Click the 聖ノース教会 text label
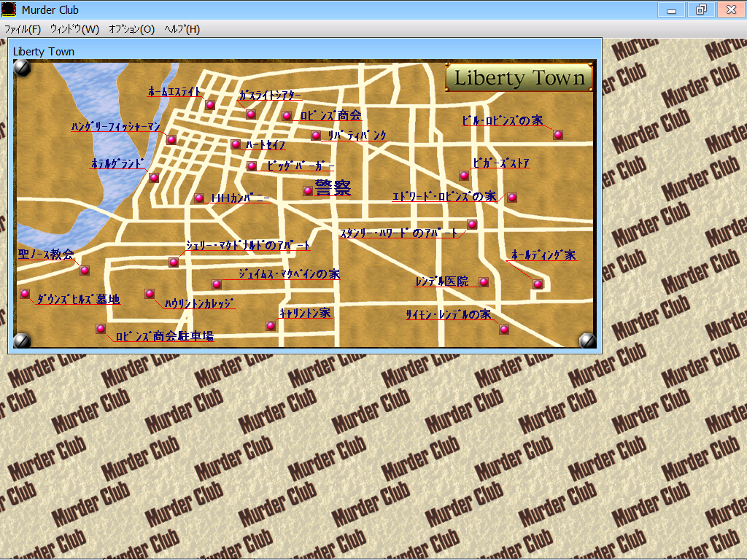 (x=46, y=254)
